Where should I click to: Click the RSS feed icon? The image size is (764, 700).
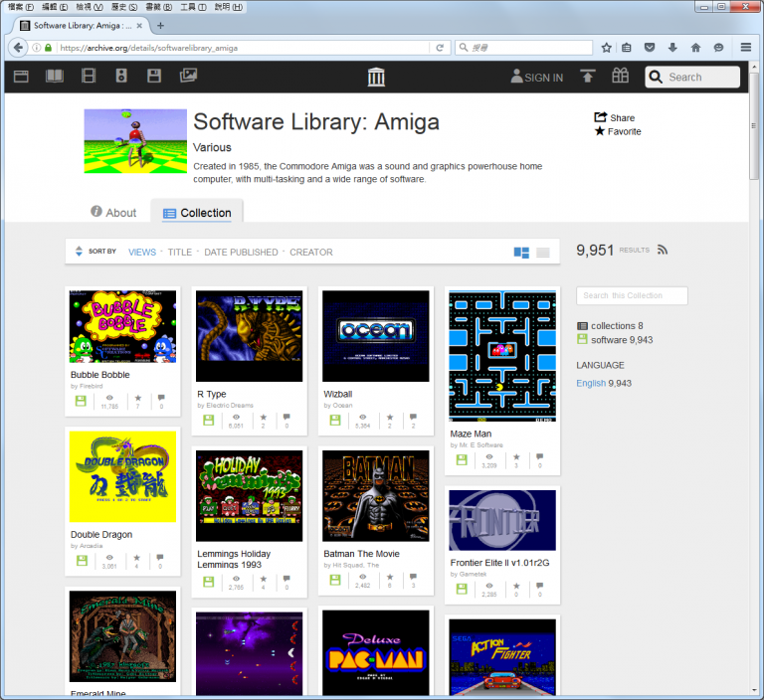[663, 250]
